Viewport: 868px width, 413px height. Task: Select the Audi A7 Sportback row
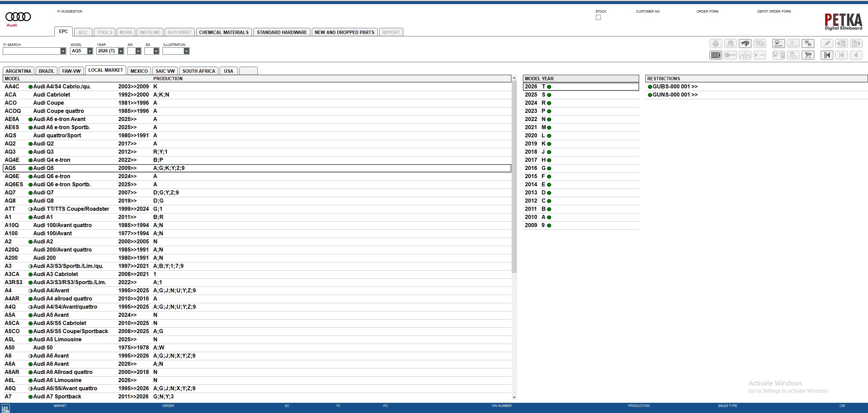(x=257, y=396)
